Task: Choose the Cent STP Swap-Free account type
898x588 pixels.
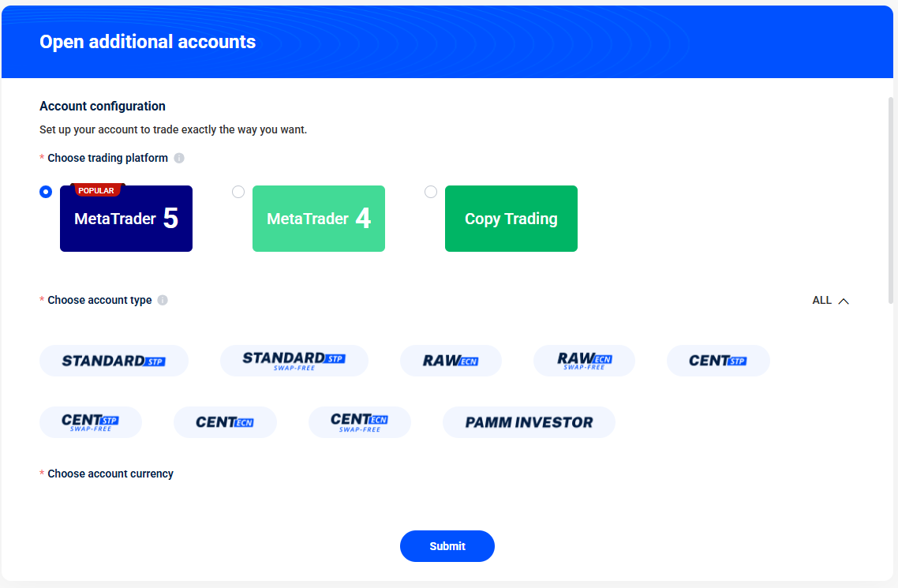Action: point(91,422)
